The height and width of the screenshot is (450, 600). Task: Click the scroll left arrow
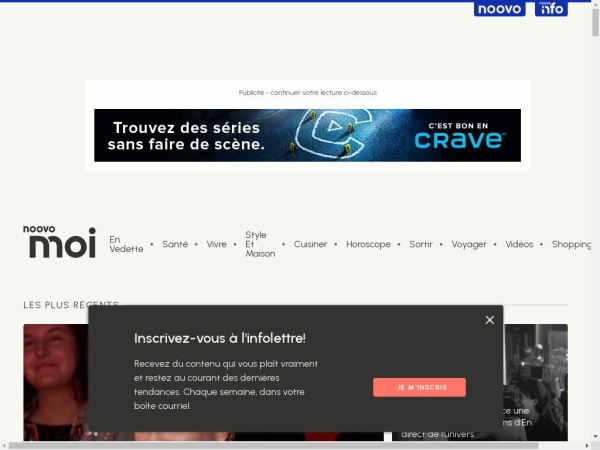tap(3, 446)
